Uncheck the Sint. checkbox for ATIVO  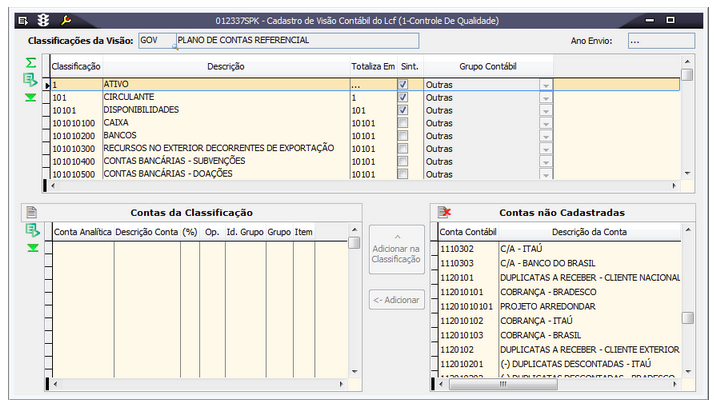(403, 85)
